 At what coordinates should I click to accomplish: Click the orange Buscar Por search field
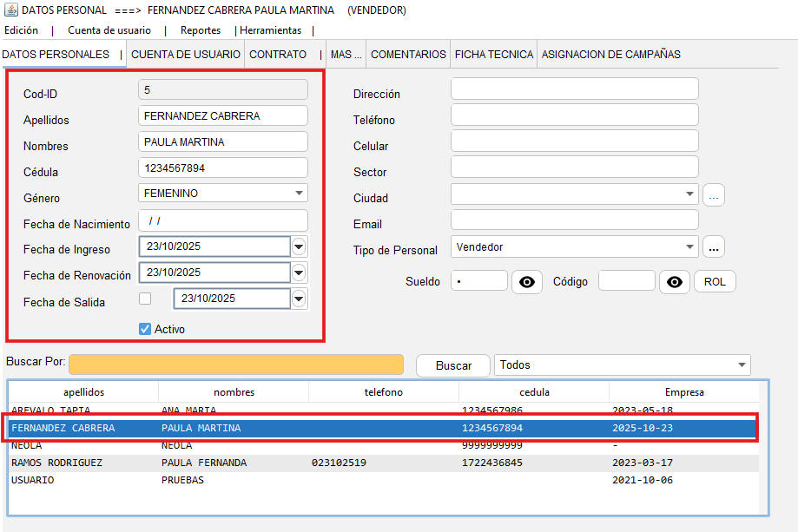click(x=236, y=365)
